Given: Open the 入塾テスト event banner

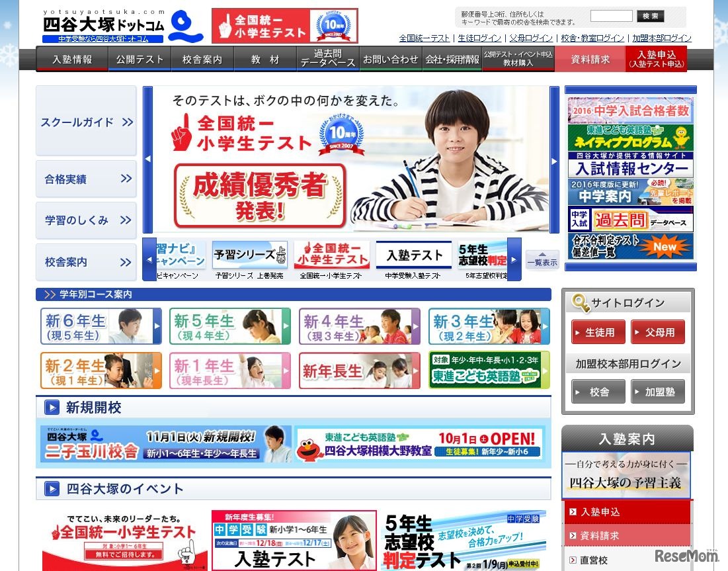Looking at the screenshot, I should [294, 541].
